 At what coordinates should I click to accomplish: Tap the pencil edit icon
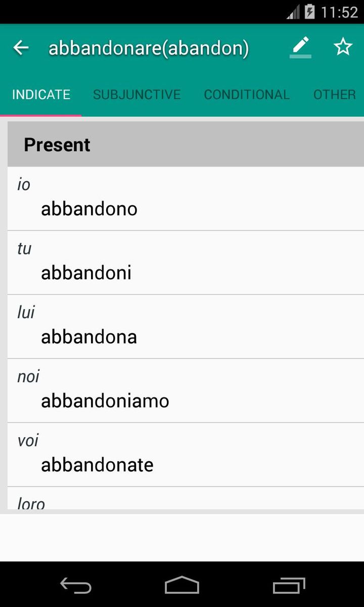[x=300, y=47]
